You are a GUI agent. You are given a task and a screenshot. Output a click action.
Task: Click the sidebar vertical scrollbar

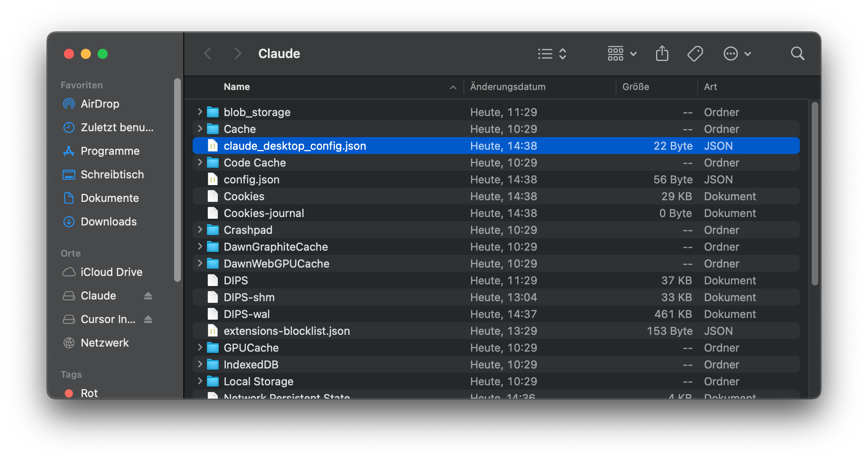pyautogui.click(x=177, y=180)
